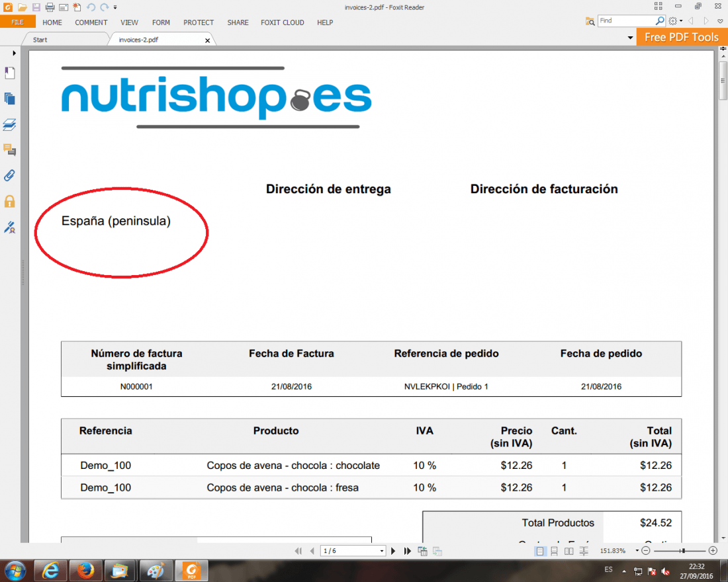Click the Free PDF Tools banner button
Image resolution: width=728 pixels, height=582 pixels.
click(681, 37)
